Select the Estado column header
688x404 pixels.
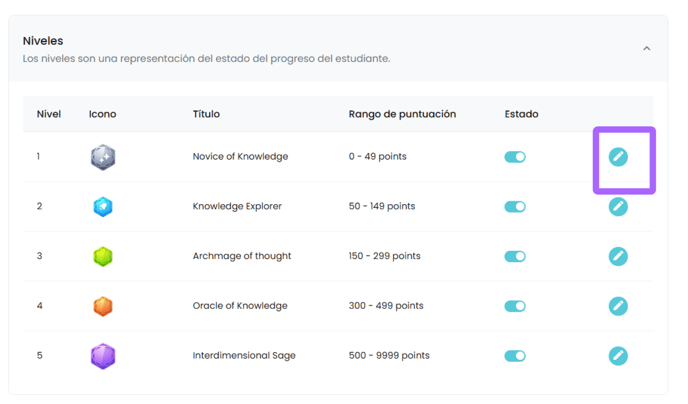coord(521,114)
